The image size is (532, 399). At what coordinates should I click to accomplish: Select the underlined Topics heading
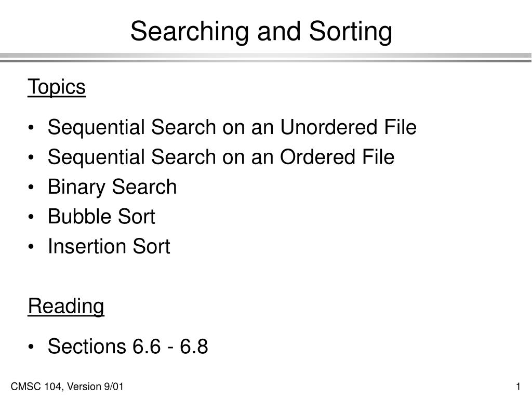coord(57,87)
